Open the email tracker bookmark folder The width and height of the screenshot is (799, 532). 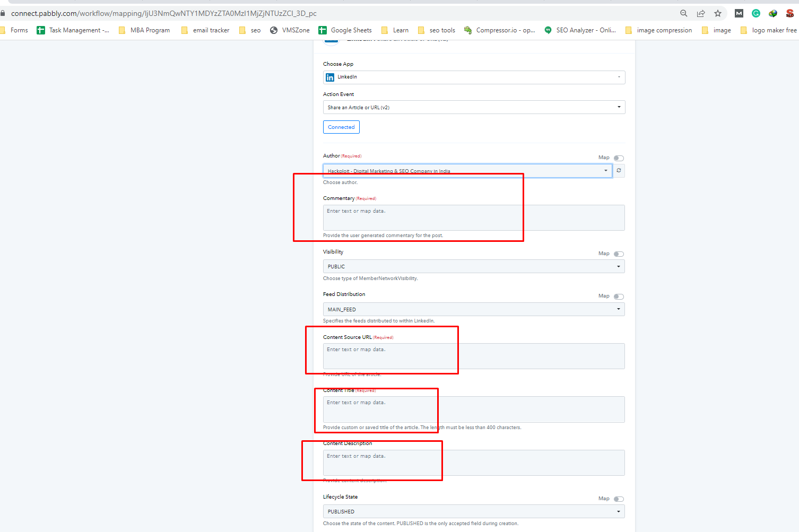(x=205, y=30)
